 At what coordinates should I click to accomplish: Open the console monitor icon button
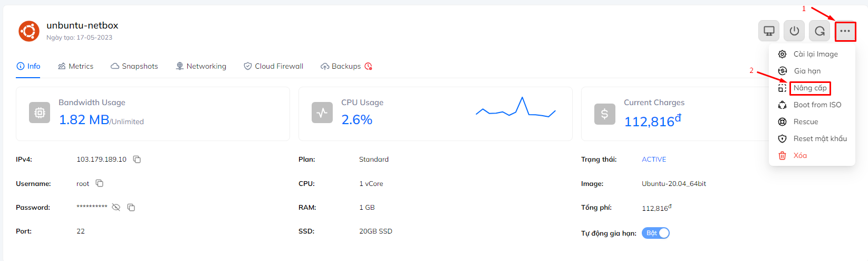(x=769, y=31)
